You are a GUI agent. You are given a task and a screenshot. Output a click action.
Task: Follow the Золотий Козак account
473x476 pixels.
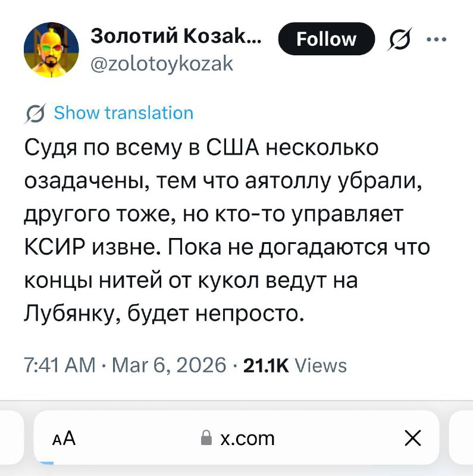(x=327, y=39)
